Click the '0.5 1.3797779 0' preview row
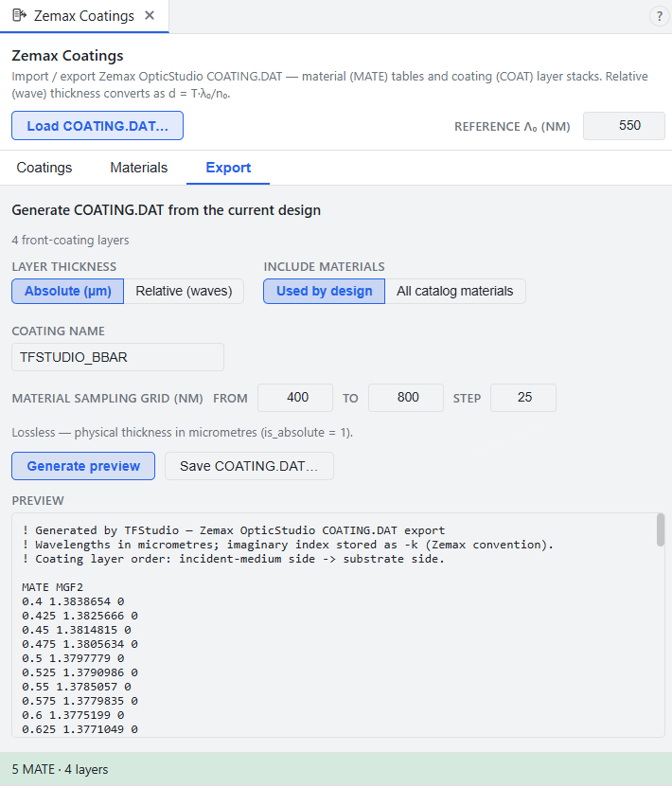 [73, 658]
